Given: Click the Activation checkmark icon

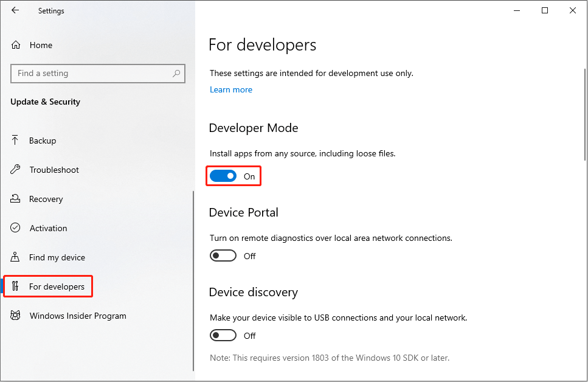Looking at the screenshot, I should 15,228.
